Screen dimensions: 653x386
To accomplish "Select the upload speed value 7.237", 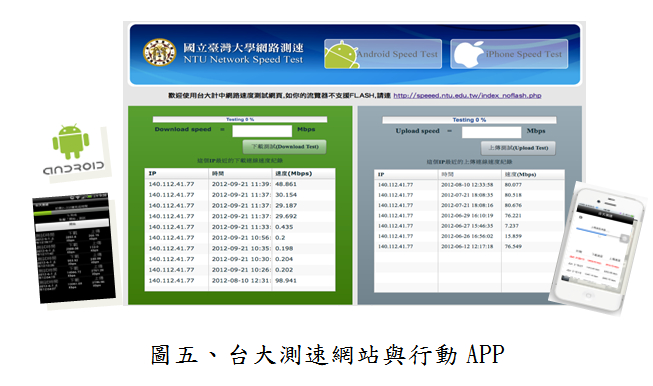I will pos(512,226).
